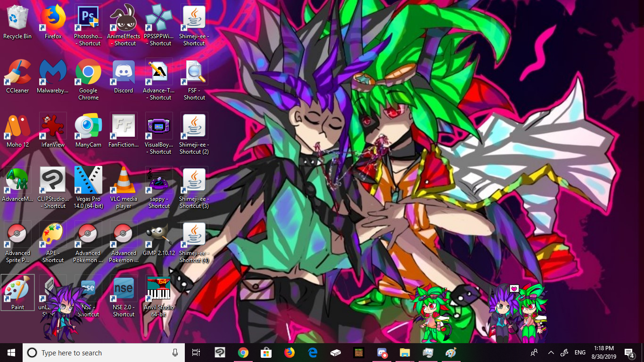Select the Moho 12 desktop icon
644x362 pixels.
17,131
